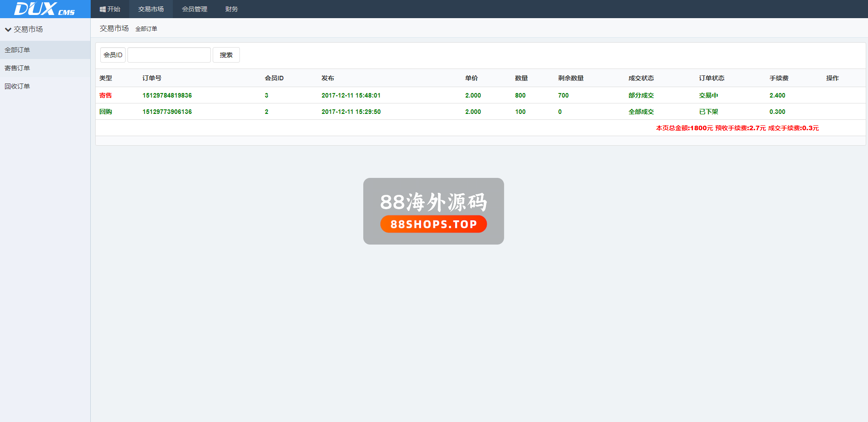Click the 回购 type in second row
This screenshot has width=868, height=422.
(106, 112)
